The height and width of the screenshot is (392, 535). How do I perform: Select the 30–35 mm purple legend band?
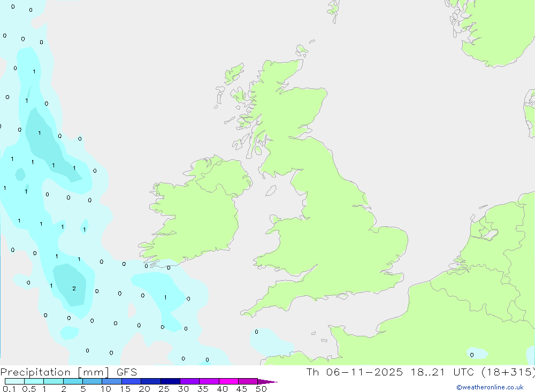pos(190,381)
